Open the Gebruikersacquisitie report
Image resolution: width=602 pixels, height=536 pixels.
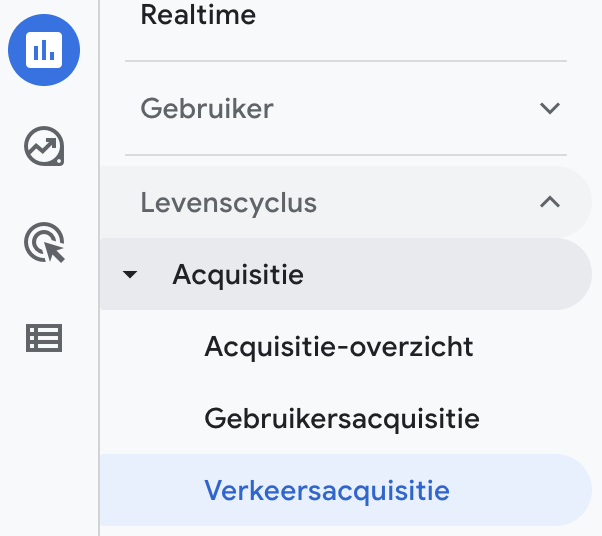[341, 418]
